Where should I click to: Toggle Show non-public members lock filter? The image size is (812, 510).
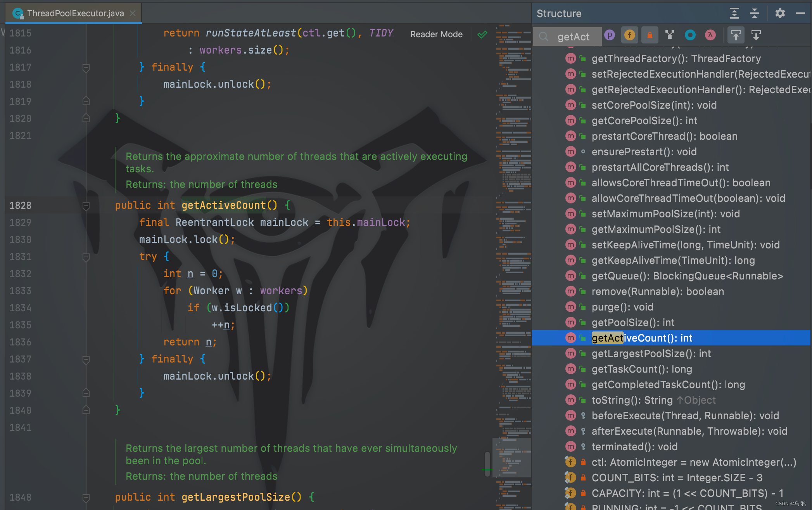click(x=650, y=35)
